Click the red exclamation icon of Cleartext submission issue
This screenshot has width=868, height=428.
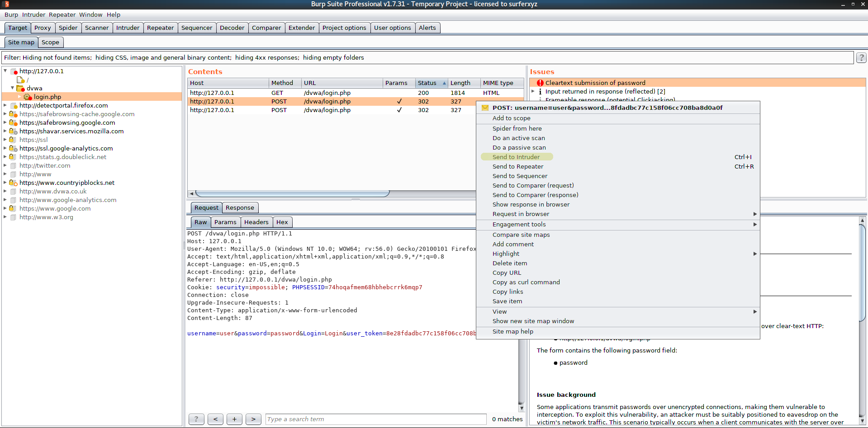point(540,83)
